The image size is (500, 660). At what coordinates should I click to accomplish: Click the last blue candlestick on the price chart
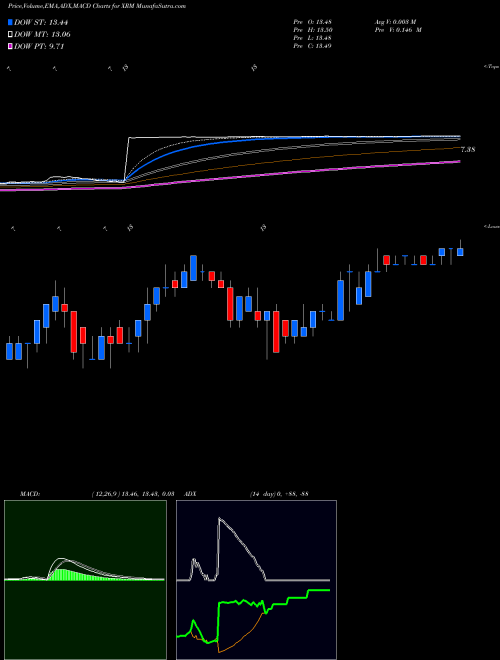pos(460,252)
